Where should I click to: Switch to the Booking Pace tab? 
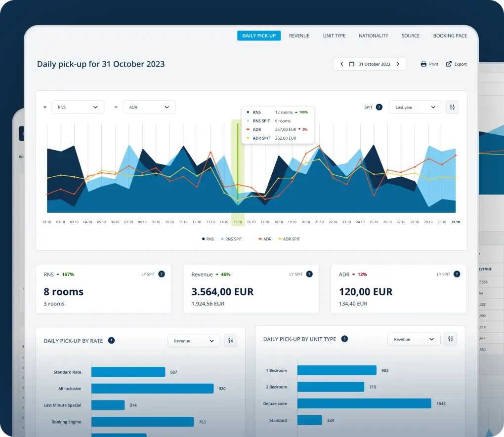[x=450, y=36]
